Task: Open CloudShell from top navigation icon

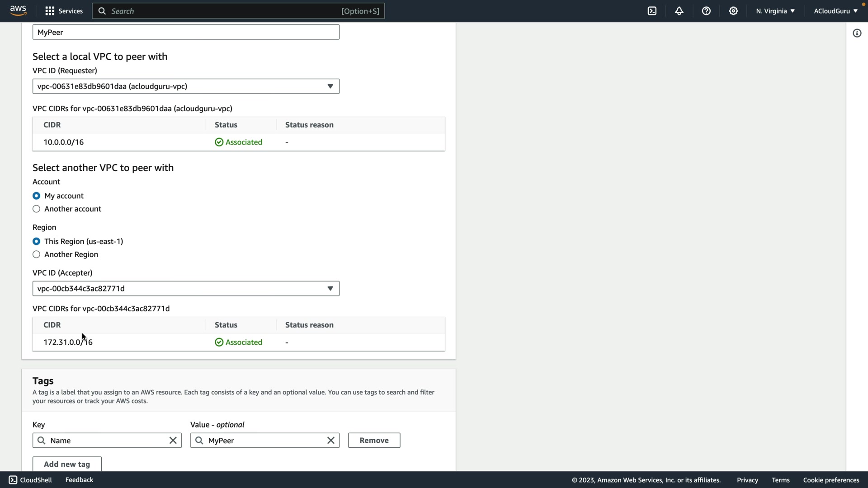Action: pyautogui.click(x=652, y=11)
